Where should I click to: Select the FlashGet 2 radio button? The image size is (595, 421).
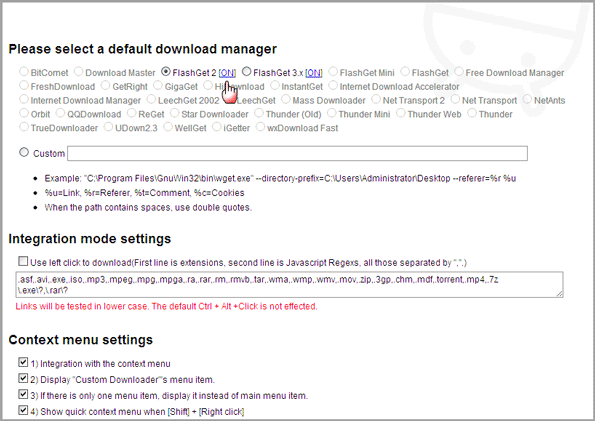(166, 71)
